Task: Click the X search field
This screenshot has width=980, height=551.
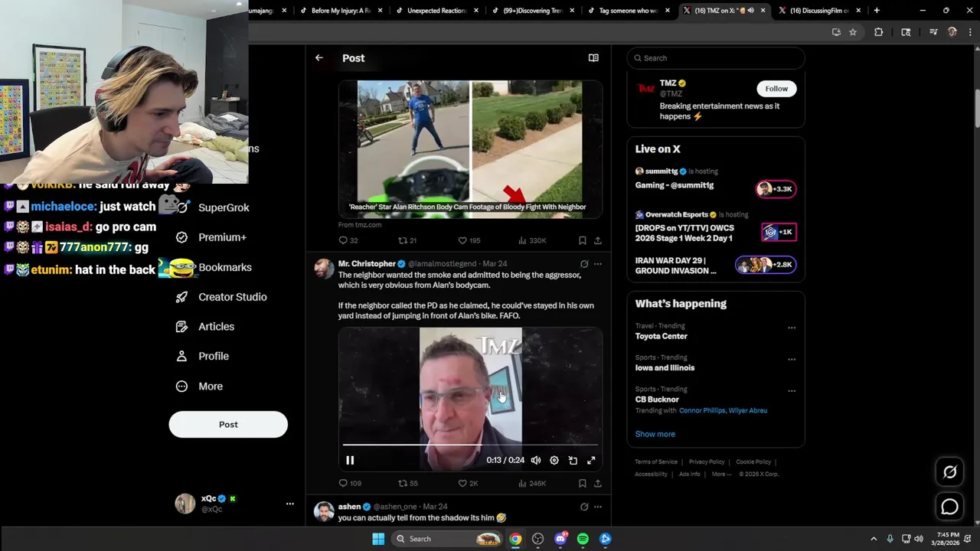Action: click(x=716, y=58)
